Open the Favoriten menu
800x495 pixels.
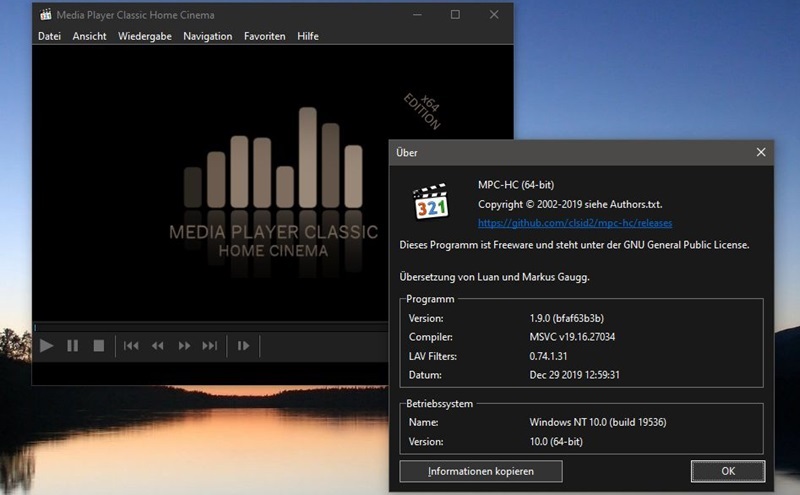click(265, 36)
